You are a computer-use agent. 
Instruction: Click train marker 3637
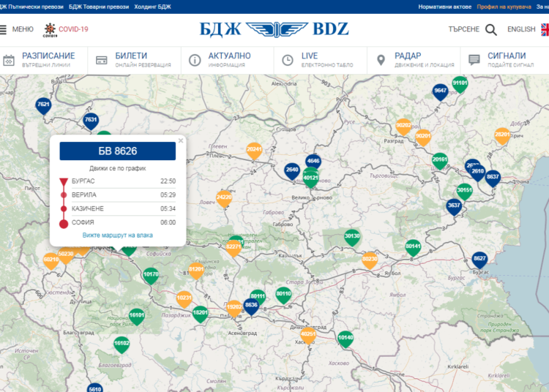coord(454,206)
